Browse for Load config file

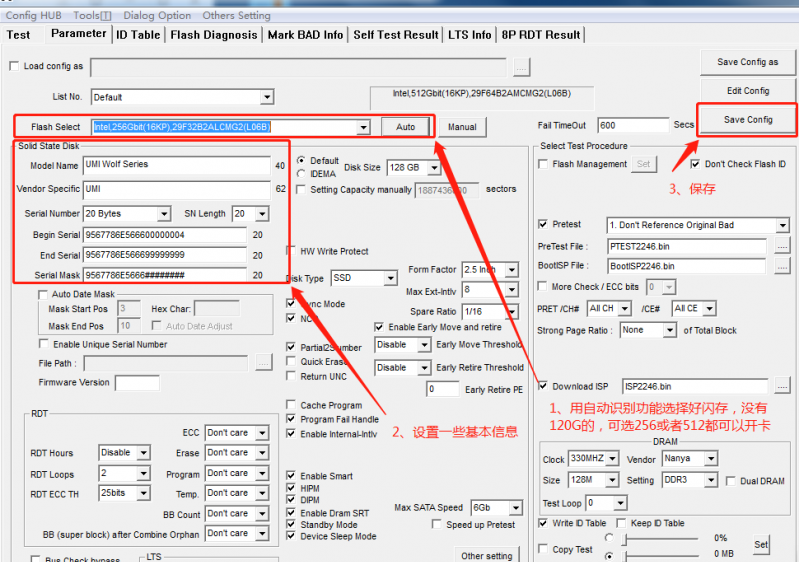[521, 67]
